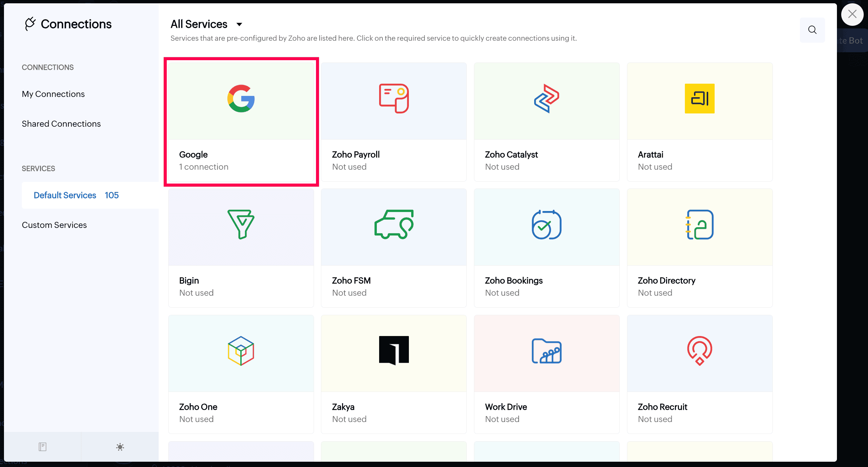Select the Zakya black logo
The height and width of the screenshot is (467, 868).
tap(394, 351)
